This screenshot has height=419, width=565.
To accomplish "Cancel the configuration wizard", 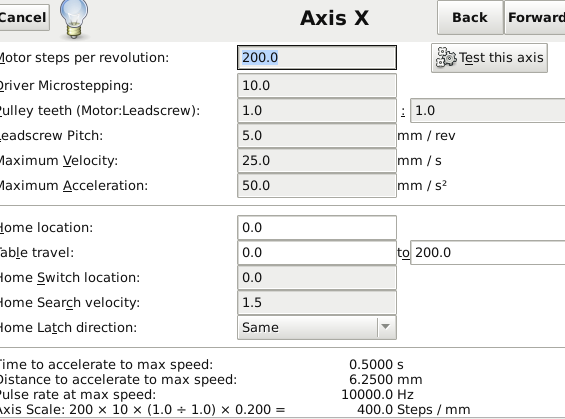I will (x=24, y=17).
